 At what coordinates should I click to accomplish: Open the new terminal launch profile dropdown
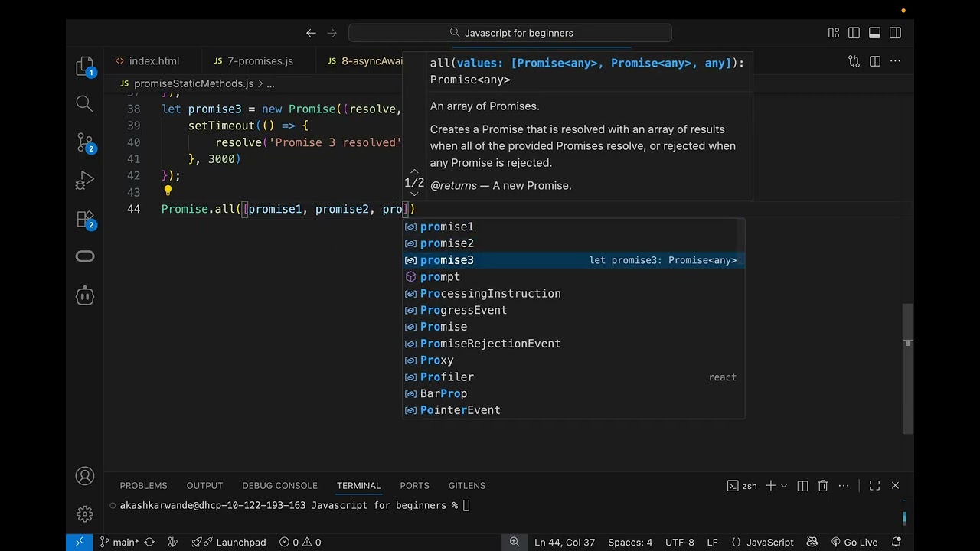(785, 486)
